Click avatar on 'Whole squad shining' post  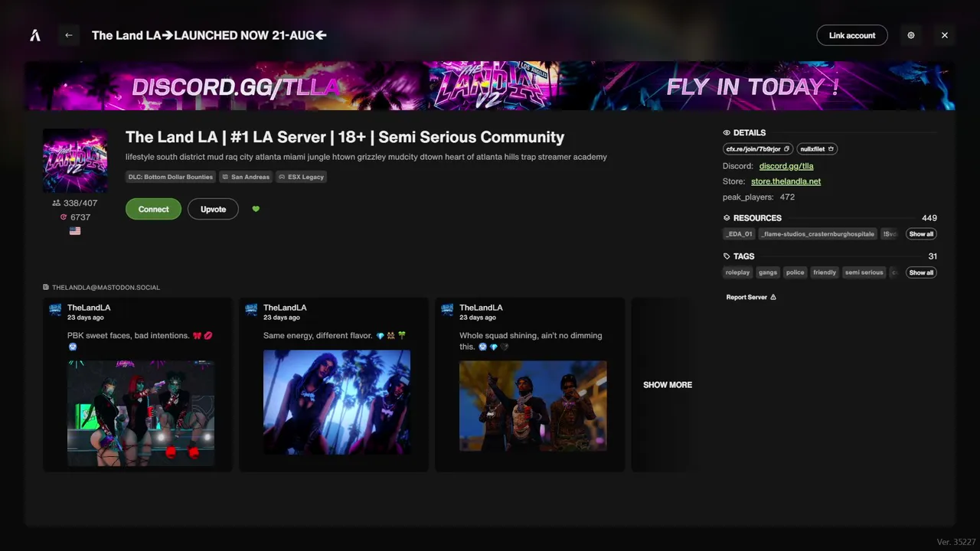pos(447,310)
